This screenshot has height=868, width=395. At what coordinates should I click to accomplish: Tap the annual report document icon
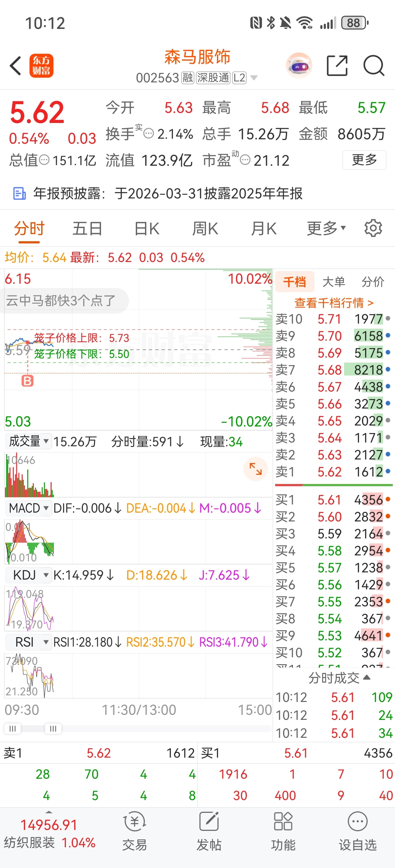point(19,193)
